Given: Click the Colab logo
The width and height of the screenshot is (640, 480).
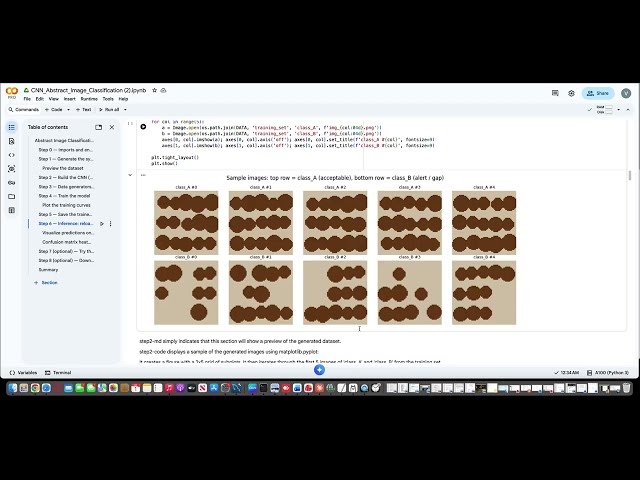Looking at the screenshot, I should click(12, 91).
